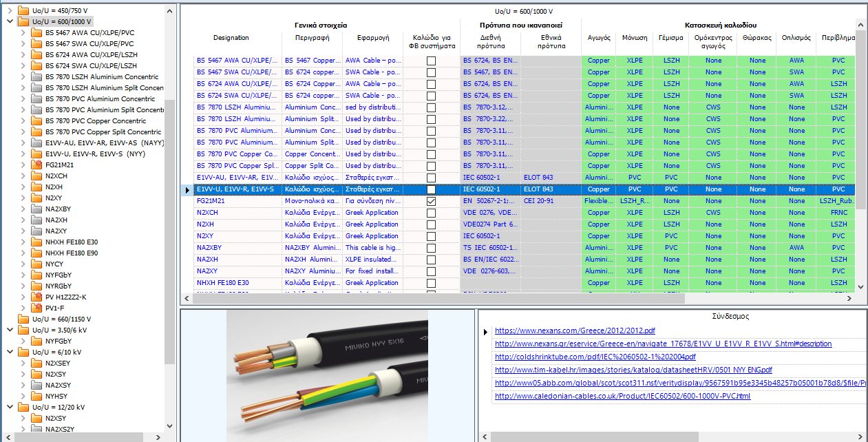Uncheck the ΦΒ checkbox on FG21M21 row

[x=431, y=201]
